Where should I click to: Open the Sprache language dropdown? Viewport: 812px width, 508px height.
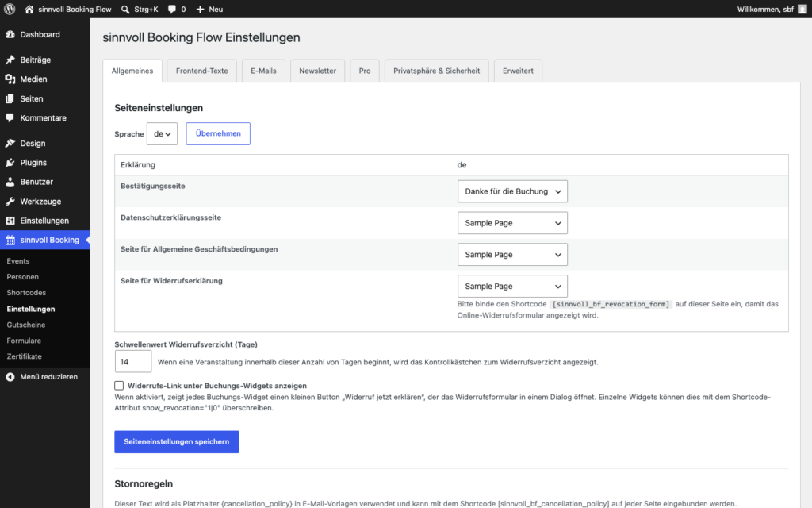[162, 133]
